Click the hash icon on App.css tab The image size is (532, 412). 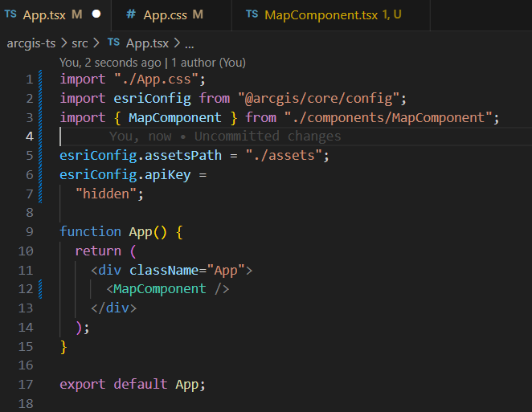[x=131, y=14]
